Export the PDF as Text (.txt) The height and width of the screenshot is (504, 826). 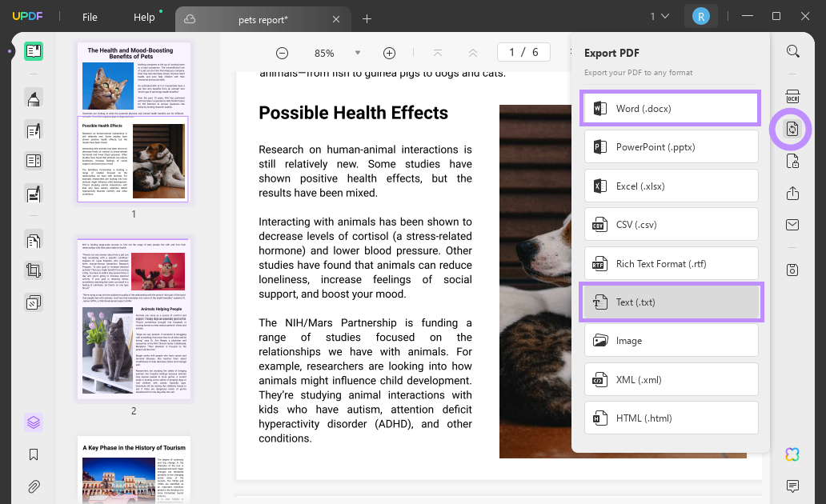point(671,302)
